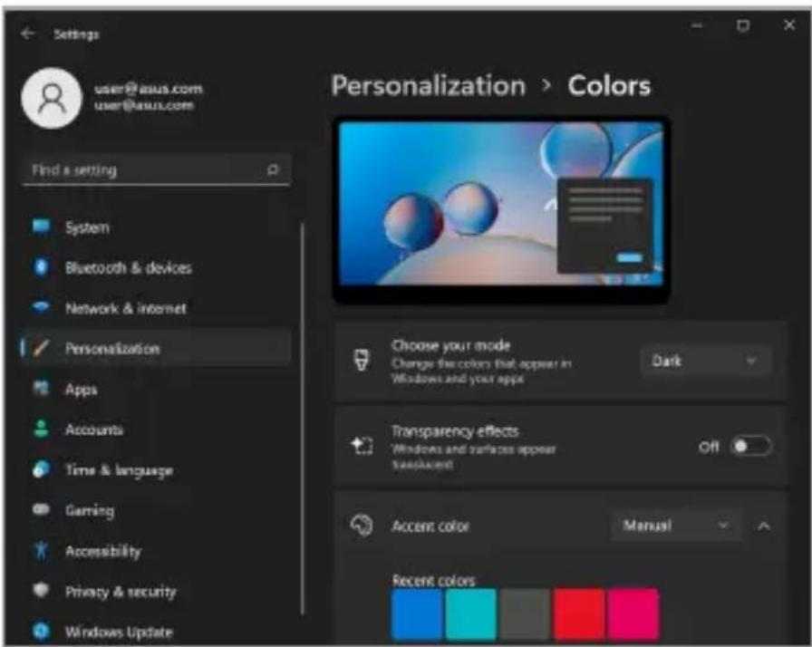This screenshot has width=812, height=647.
Task: Click the back arrow in Settings
Action: point(27,34)
